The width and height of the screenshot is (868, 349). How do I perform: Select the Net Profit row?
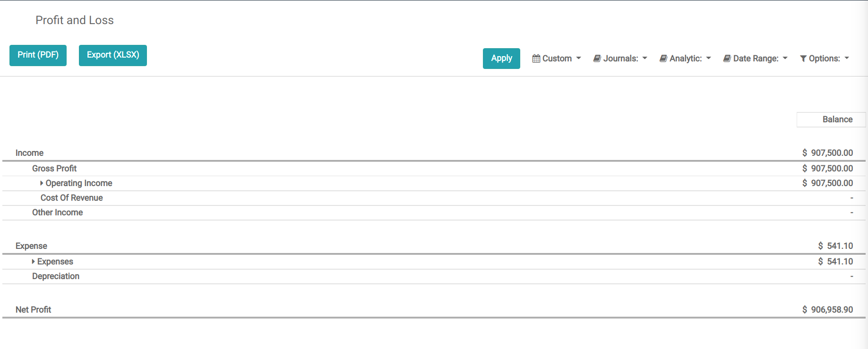click(x=34, y=310)
